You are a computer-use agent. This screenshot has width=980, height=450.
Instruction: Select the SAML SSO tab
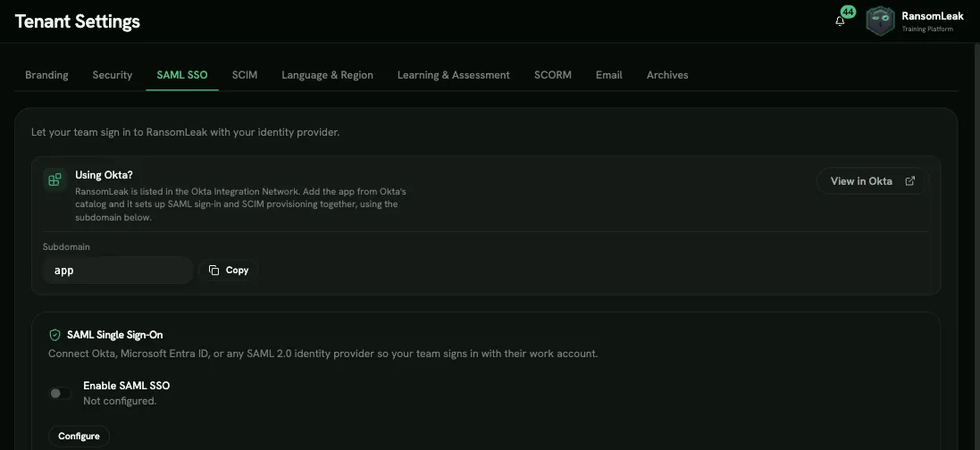coord(182,75)
